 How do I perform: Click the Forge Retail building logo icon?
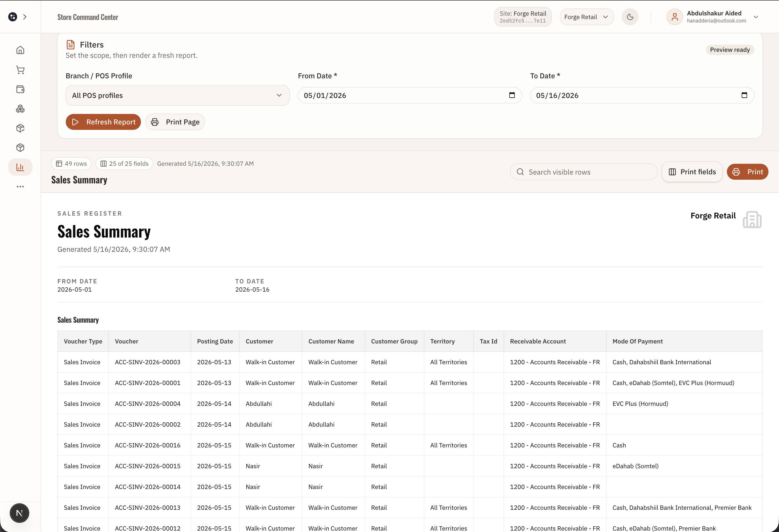point(752,220)
